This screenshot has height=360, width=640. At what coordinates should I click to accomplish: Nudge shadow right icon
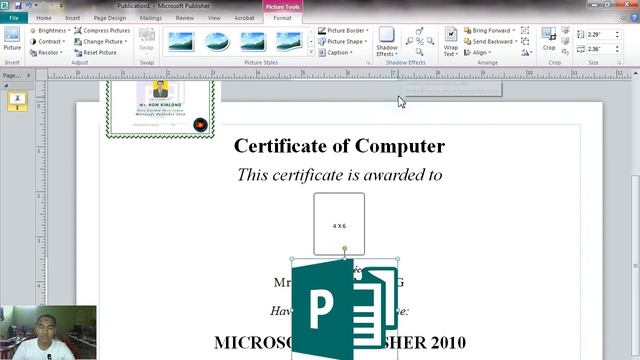click(x=430, y=41)
